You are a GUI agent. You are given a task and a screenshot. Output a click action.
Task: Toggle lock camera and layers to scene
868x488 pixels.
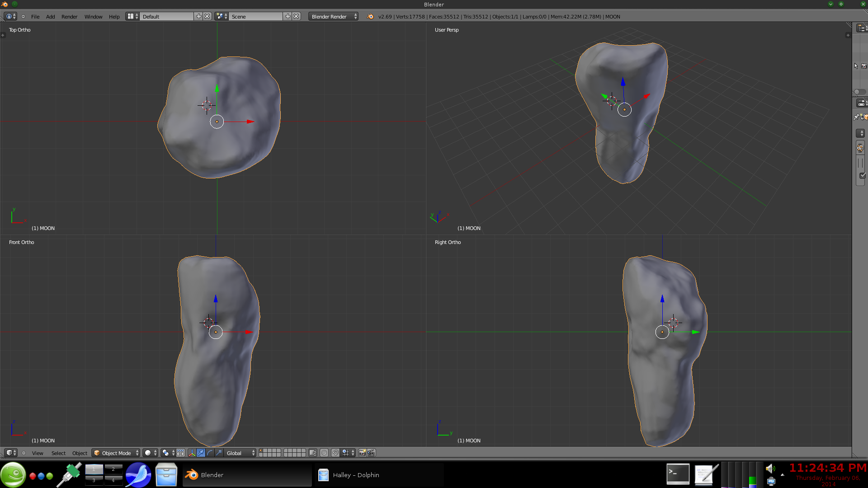pos(313,453)
